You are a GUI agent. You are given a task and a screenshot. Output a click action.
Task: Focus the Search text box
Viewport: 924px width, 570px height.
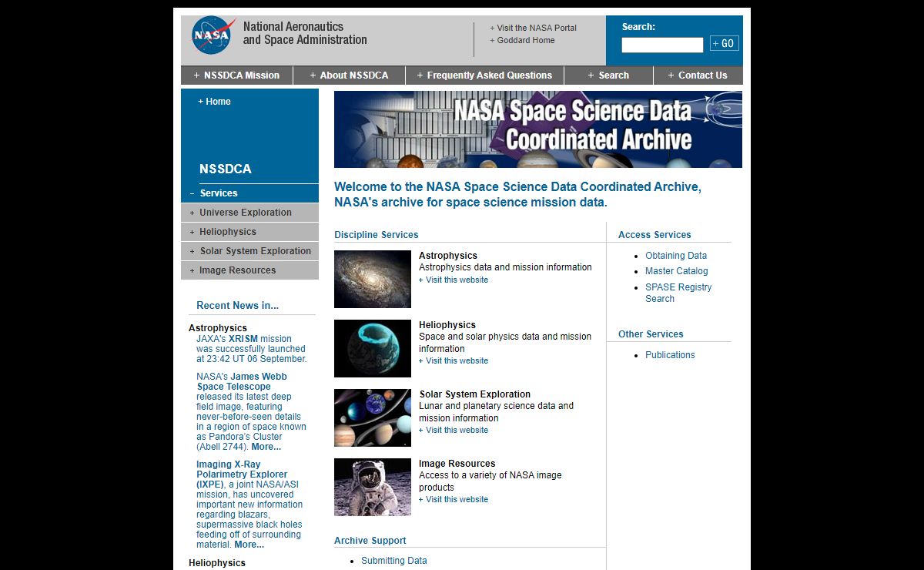[662, 45]
